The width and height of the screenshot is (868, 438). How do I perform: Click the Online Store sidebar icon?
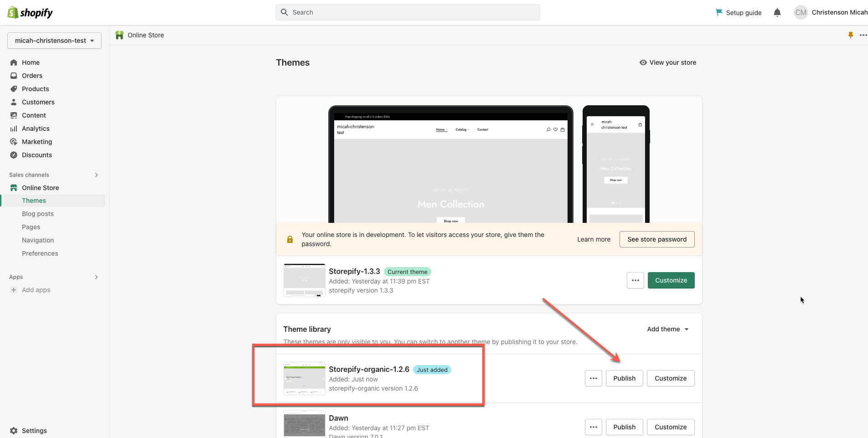(x=14, y=188)
